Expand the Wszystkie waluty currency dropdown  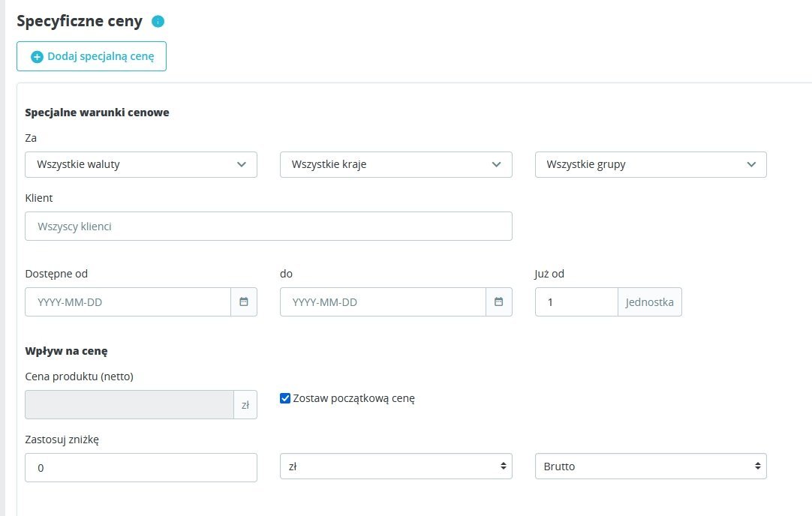140,165
